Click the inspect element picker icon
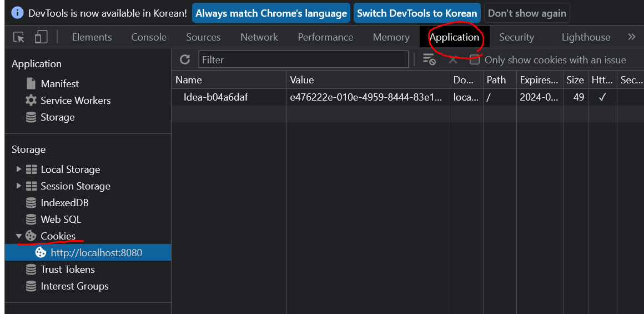644x314 pixels. (x=19, y=37)
